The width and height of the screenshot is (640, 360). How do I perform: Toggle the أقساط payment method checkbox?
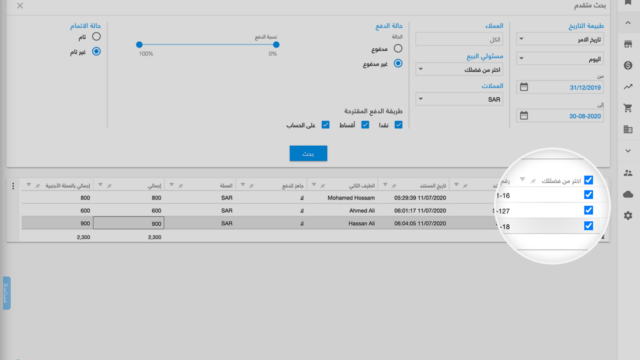(365, 125)
